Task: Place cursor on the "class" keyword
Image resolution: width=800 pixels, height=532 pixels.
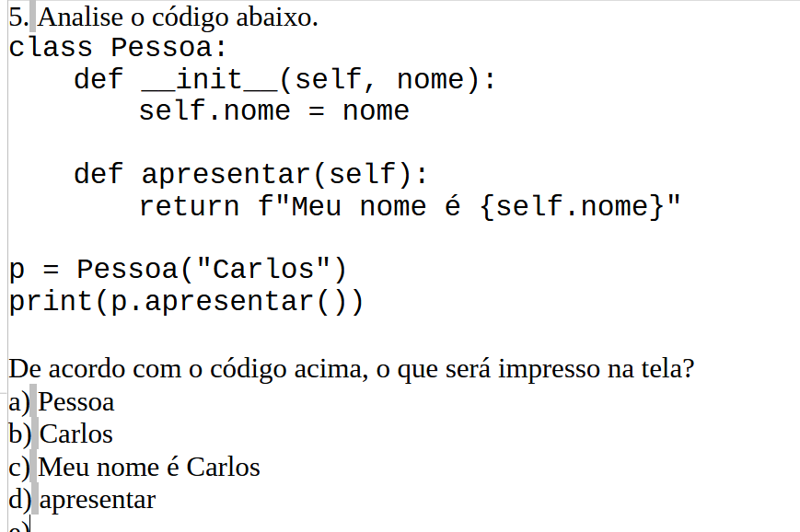Action: (x=51, y=48)
